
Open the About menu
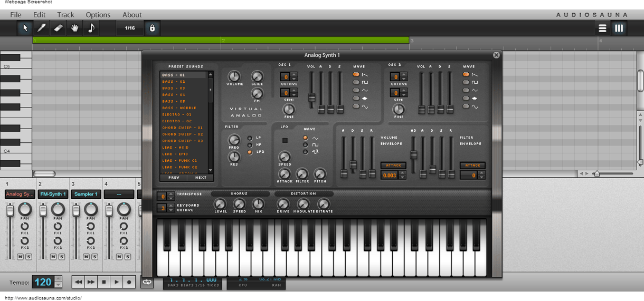132,15
